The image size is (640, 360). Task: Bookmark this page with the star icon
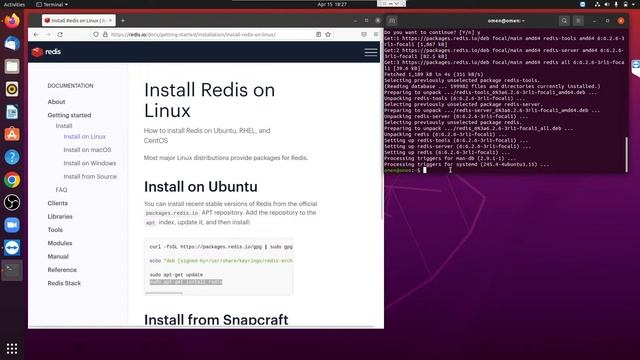click(x=328, y=35)
